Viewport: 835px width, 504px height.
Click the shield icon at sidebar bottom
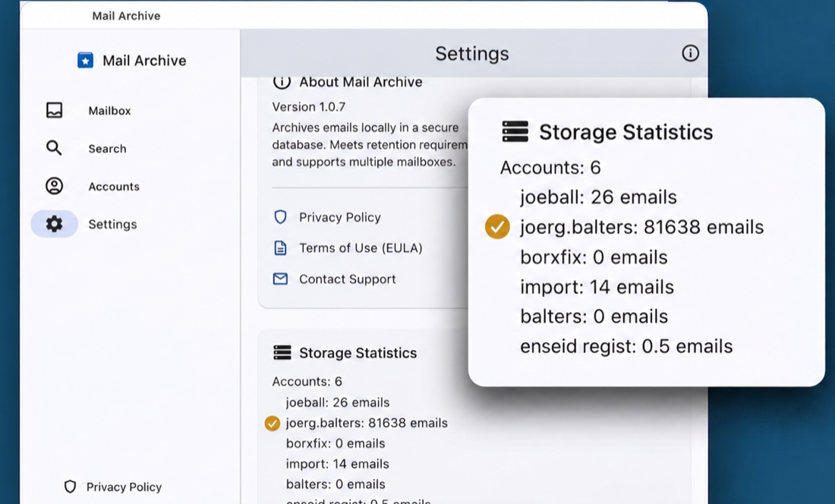tap(71, 487)
